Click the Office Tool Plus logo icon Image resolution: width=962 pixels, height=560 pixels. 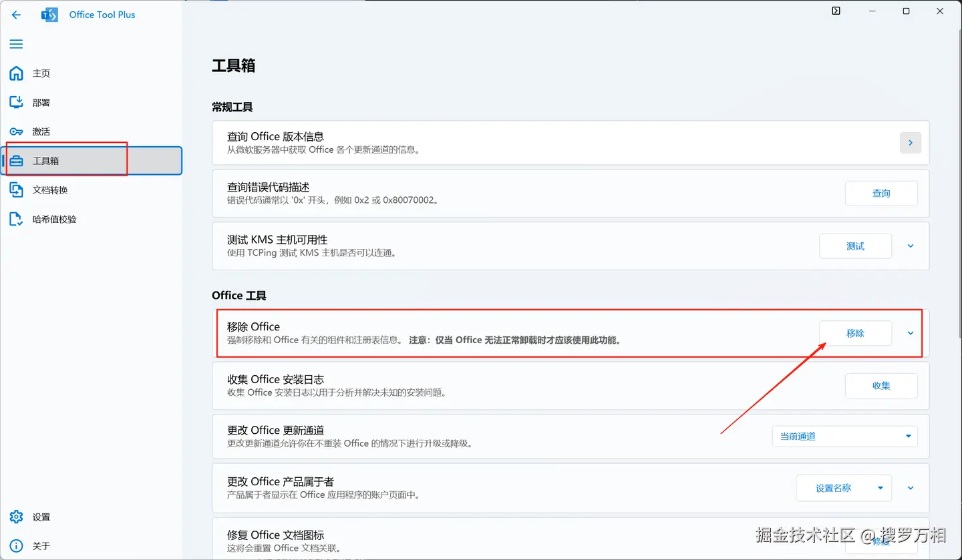pos(49,15)
